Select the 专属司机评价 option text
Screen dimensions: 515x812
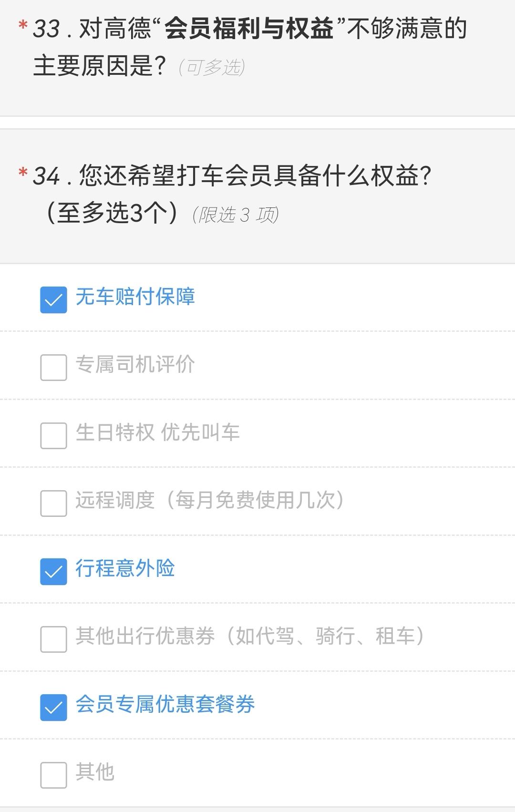pyautogui.click(x=135, y=364)
